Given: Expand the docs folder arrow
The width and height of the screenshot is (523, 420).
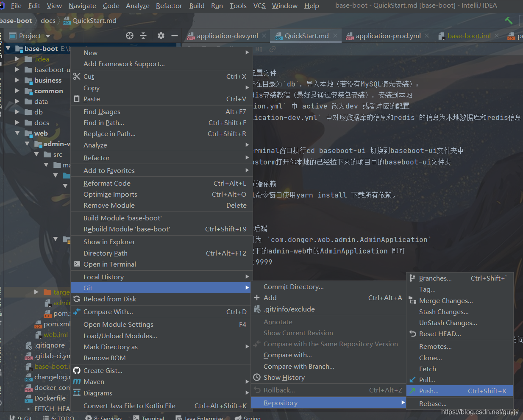Looking at the screenshot, I should tap(17, 122).
